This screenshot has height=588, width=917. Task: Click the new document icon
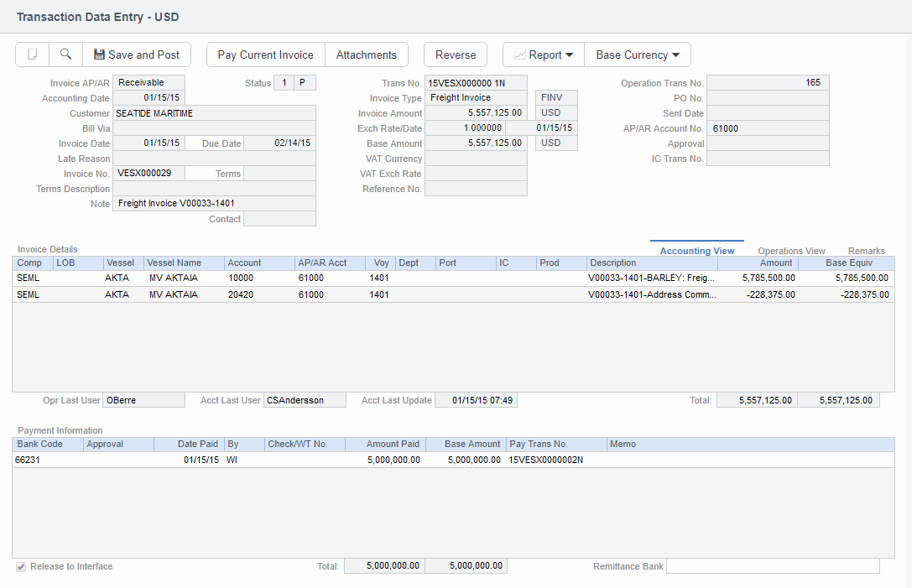coord(33,55)
